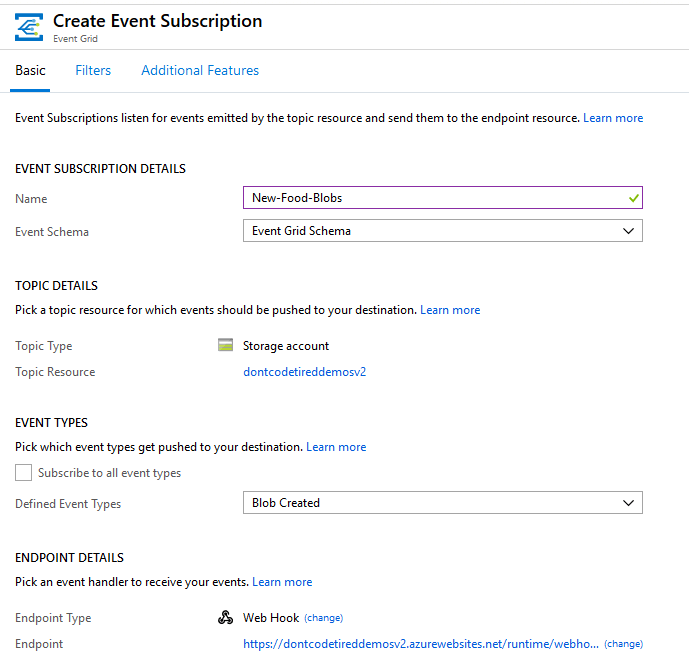Click the Topic Resource label

pyautogui.click(x=55, y=372)
